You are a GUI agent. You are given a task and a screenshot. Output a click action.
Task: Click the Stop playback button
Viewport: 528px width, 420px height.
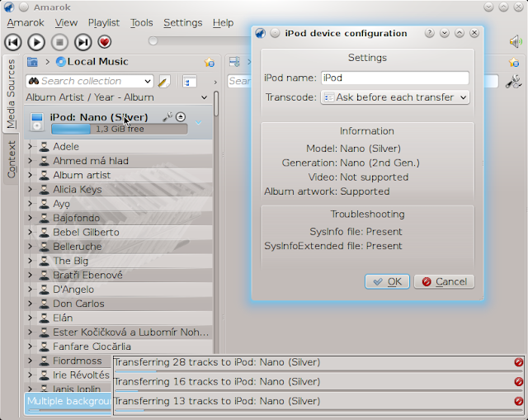[59, 42]
